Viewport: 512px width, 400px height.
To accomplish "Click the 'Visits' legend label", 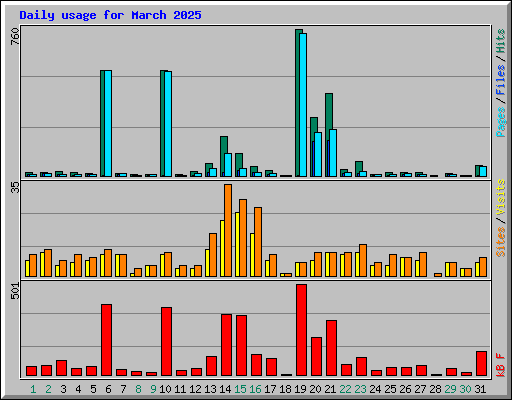I will click(x=500, y=197).
